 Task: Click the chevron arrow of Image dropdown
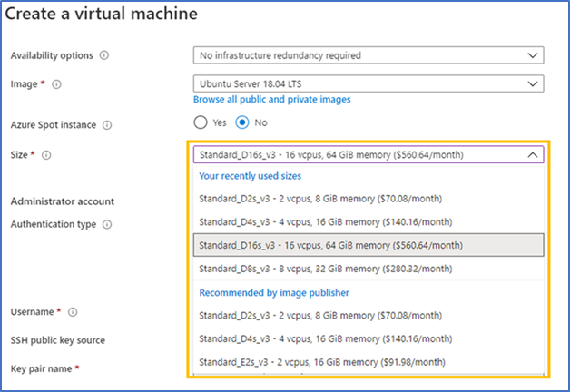[532, 83]
